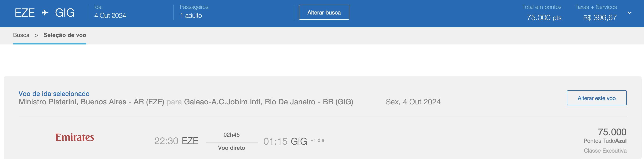
Task: Click the 01:15 GIG arrival time
Action: [x=285, y=142]
